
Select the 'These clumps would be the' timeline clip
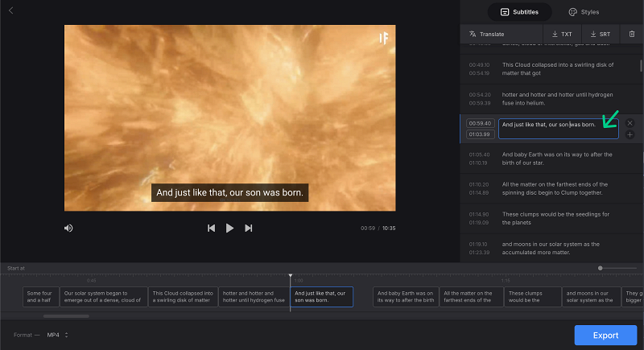[533, 297]
